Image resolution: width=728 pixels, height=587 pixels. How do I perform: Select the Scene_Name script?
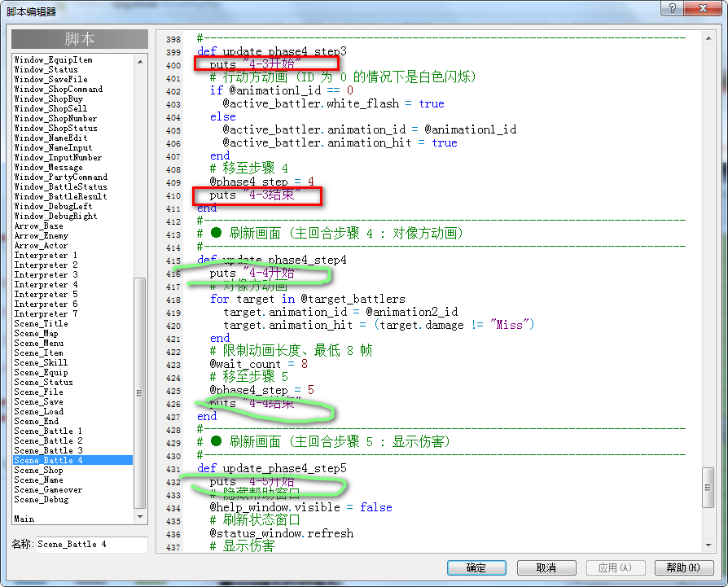pyautogui.click(x=38, y=480)
